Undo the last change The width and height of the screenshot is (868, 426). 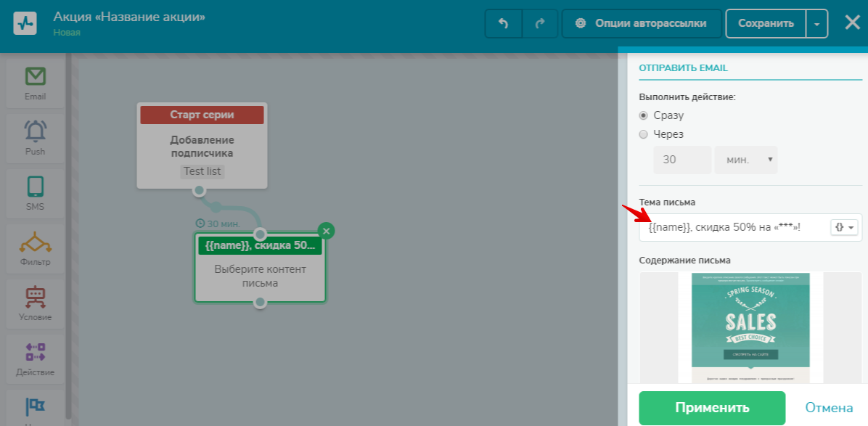pos(503,23)
